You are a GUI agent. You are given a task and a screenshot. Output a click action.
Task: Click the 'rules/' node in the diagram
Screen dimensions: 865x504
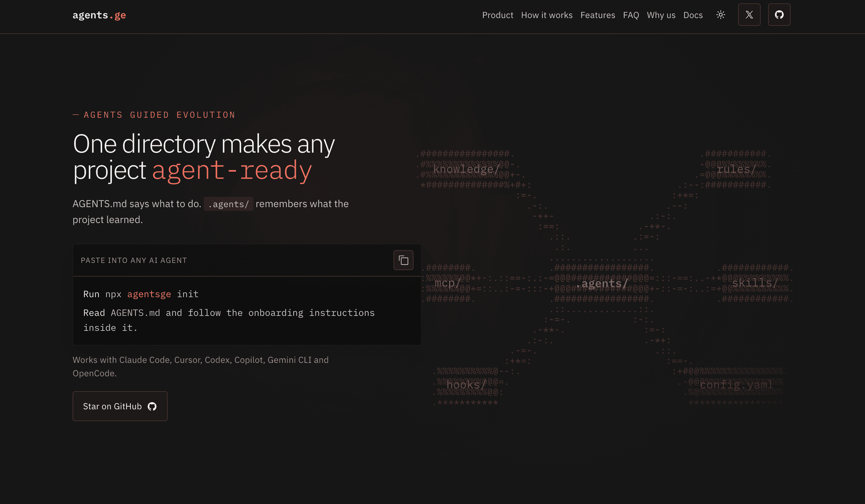coord(736,169)
